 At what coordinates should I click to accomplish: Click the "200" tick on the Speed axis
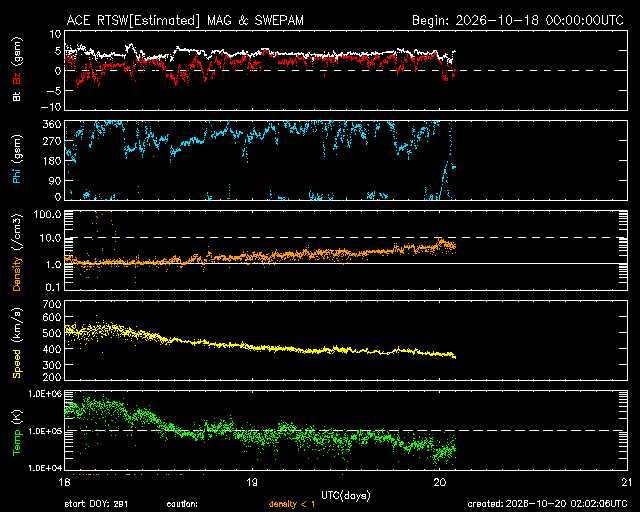click(52, 377)
